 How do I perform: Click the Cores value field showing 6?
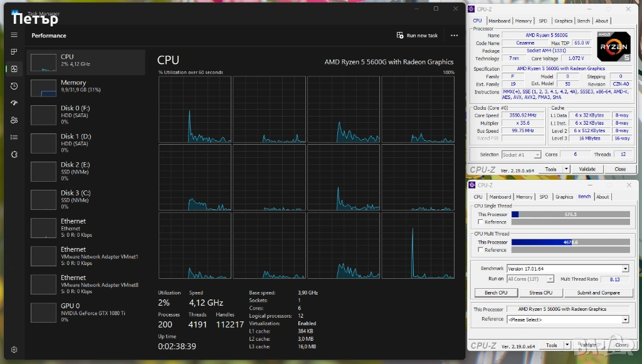[x=576, y=155]
